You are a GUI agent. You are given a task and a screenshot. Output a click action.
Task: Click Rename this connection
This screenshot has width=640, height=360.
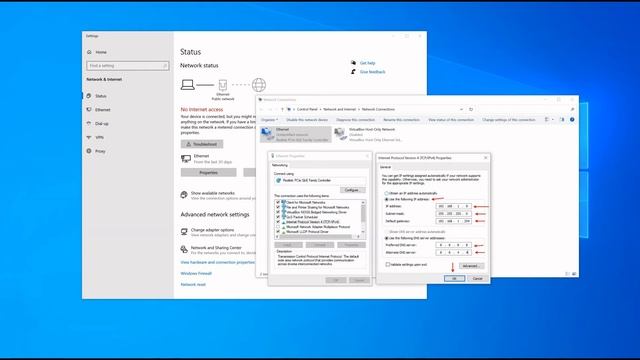coord(401,120)
